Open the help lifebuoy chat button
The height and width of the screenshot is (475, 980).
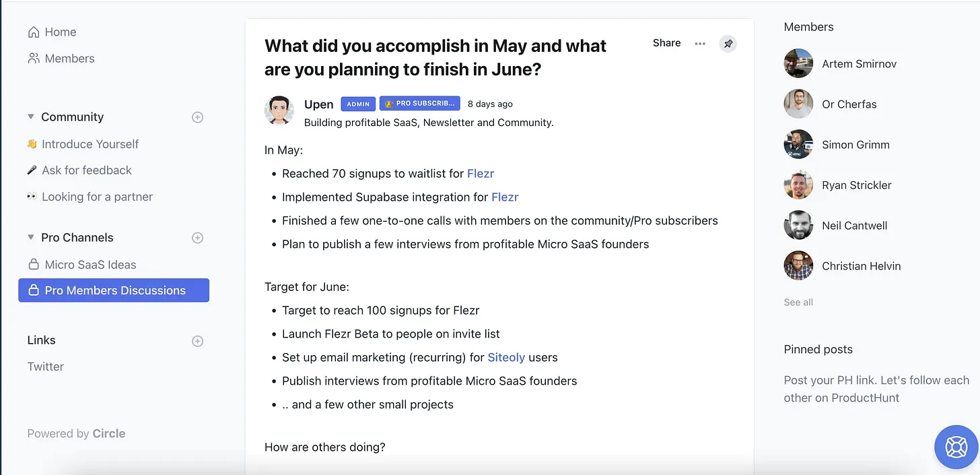pyautogui.click(x=956, y=447)
